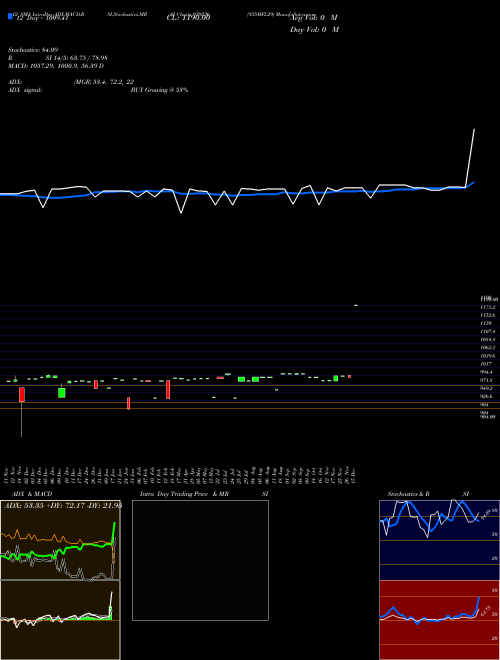Click the 'CL: 1190.60' closing price text
The width and height of the screenshot is (500, 660).
(188, 18)
